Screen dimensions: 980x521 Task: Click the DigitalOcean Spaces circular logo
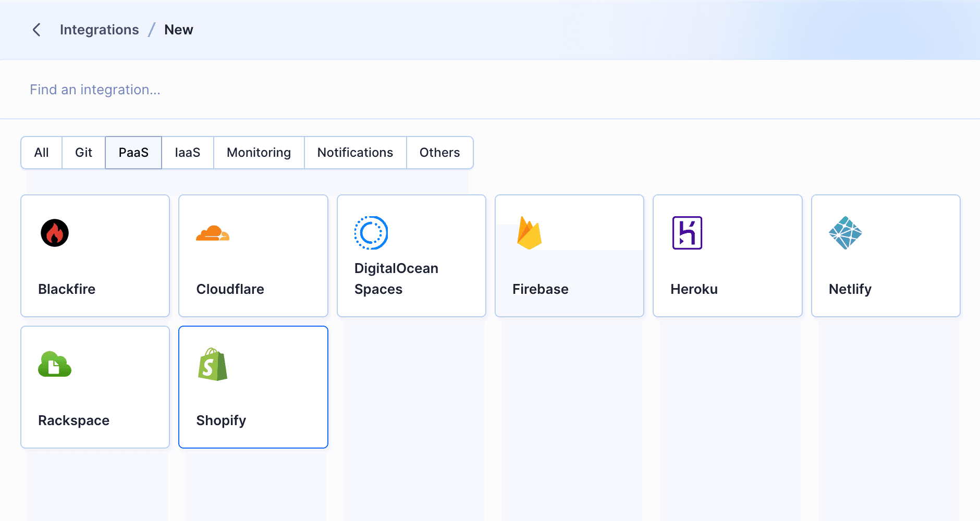click(x=371, y=233)
